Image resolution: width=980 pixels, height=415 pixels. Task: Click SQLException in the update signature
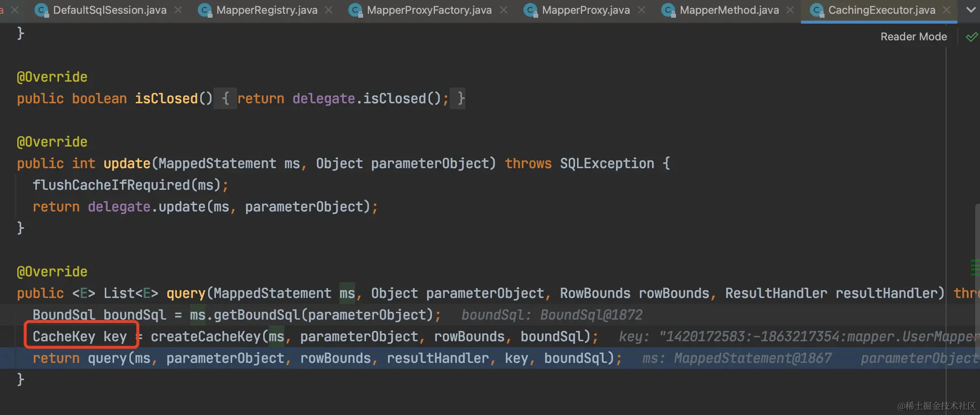[x=607, y=163]
